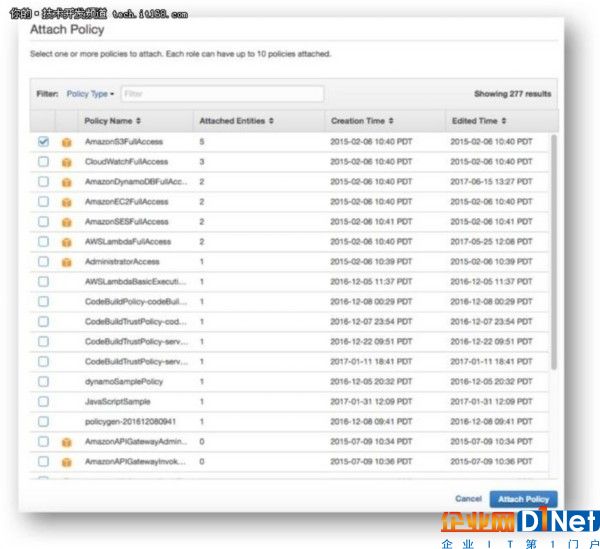Screen dimensions: 600x549
Task: Select the AmazonS3FullAccess policy name
Action: click(124, 142)
